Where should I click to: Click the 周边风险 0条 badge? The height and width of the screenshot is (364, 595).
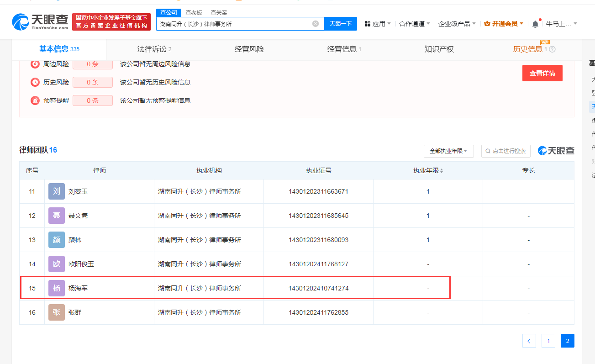pos(93,64)
